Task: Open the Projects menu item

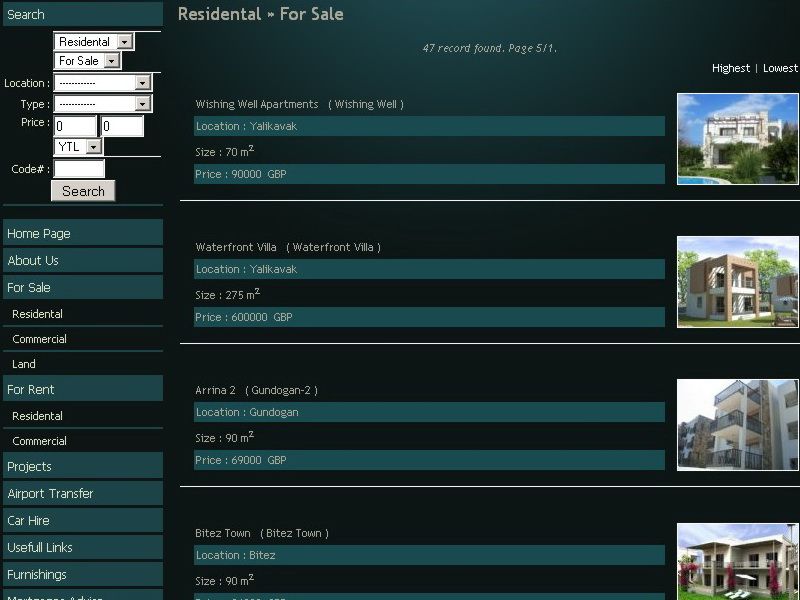Action: [83, 466]
